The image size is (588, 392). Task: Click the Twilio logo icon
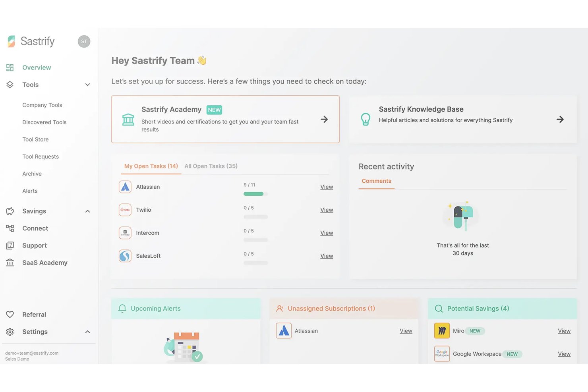point(125,210)
